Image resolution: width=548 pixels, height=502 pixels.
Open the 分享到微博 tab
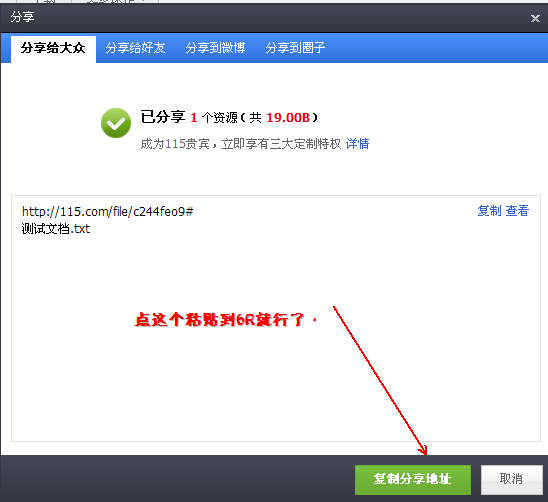tap(215, 48)
